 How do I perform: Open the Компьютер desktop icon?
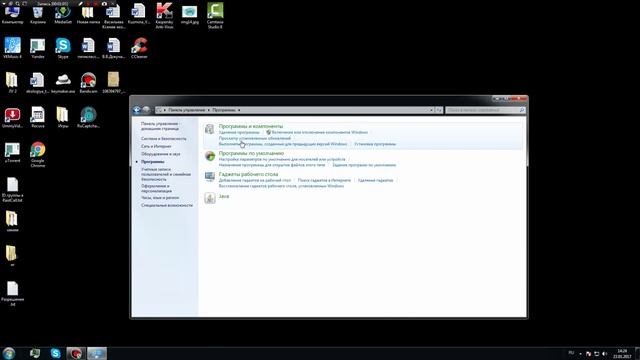pos(13,13)
